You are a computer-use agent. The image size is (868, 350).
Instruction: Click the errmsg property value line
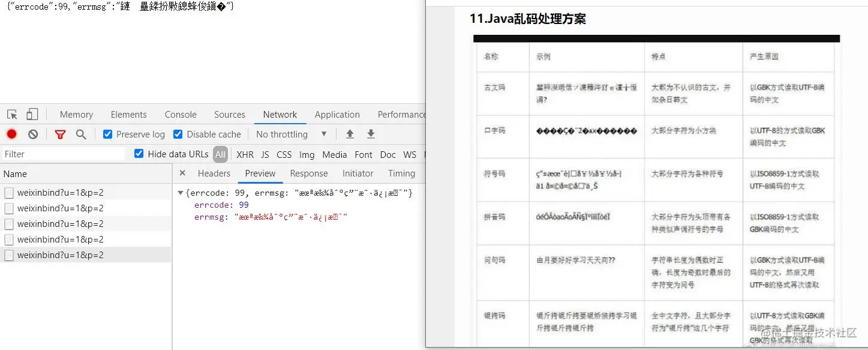coord(271,217)
